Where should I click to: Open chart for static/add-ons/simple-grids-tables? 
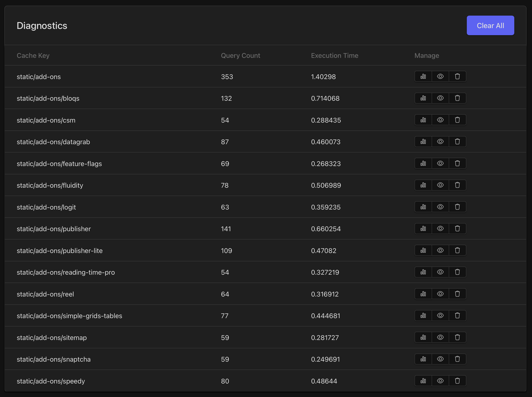point(423,315)
